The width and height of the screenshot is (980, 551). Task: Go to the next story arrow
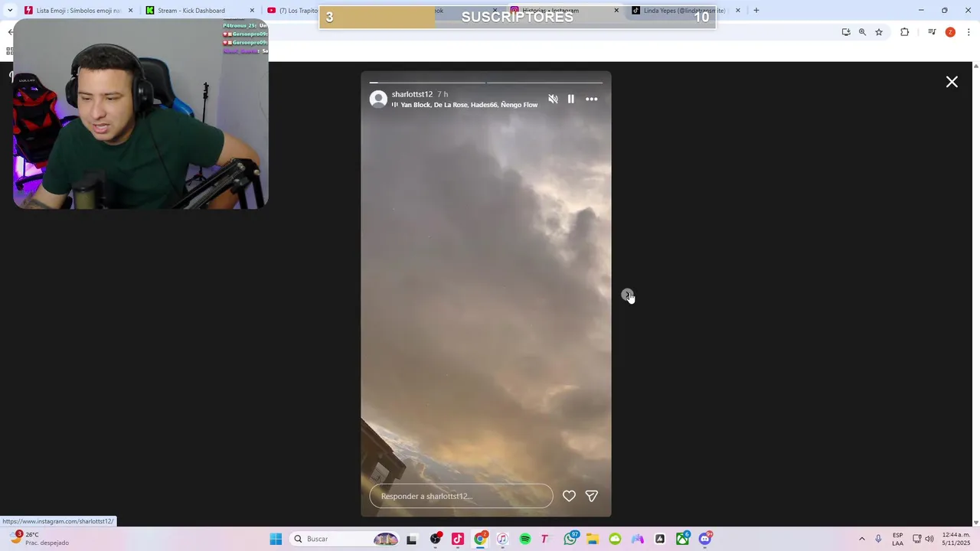tap(627, 295)
